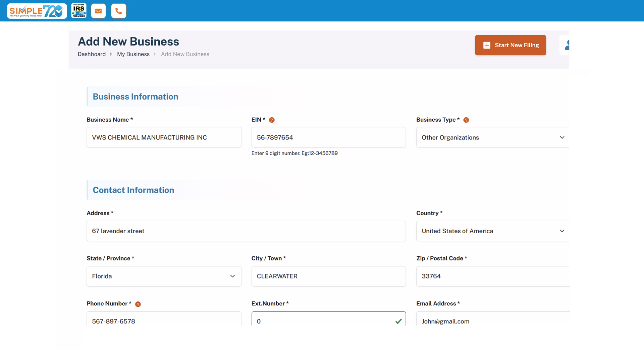
Task: Open the user profile icon
Action: pos(565,45)
